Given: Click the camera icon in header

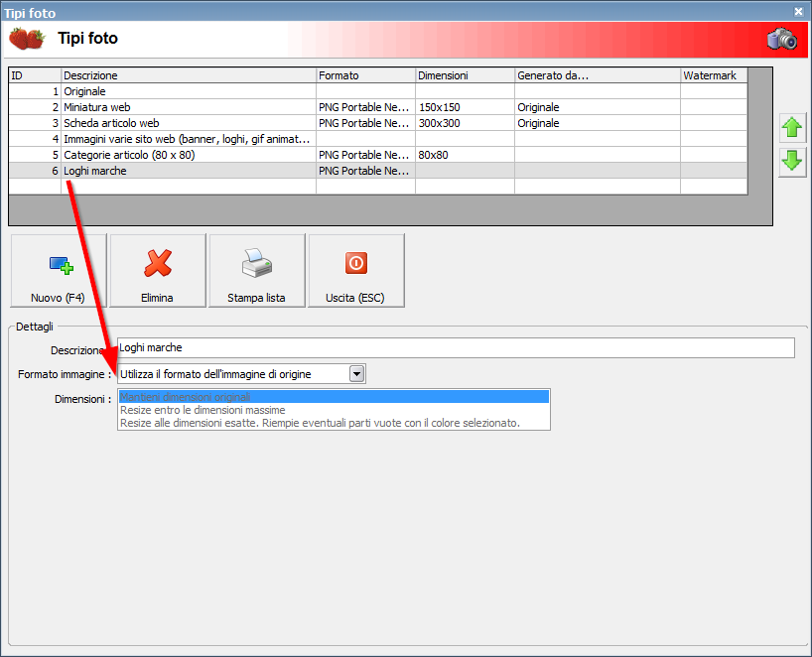Looking at the screenshot, I should (x=782, y=39).
